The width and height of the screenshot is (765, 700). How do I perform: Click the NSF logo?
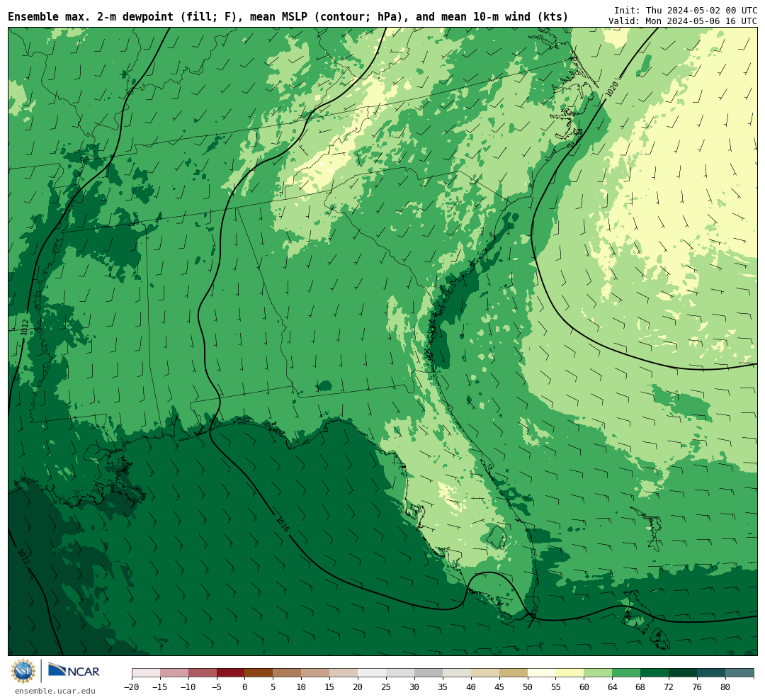(23, 671)
